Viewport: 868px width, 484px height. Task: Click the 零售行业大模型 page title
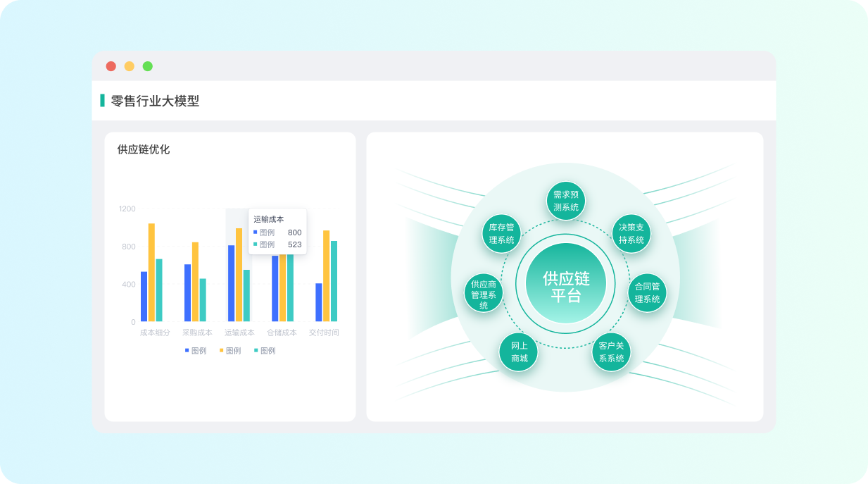click(155, 101)
